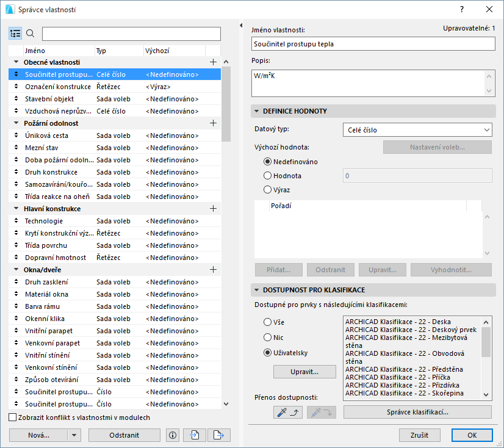This screenshot has width=504, height=448.
Task: Click the import properties icon button
Action: tap(195, 435)
